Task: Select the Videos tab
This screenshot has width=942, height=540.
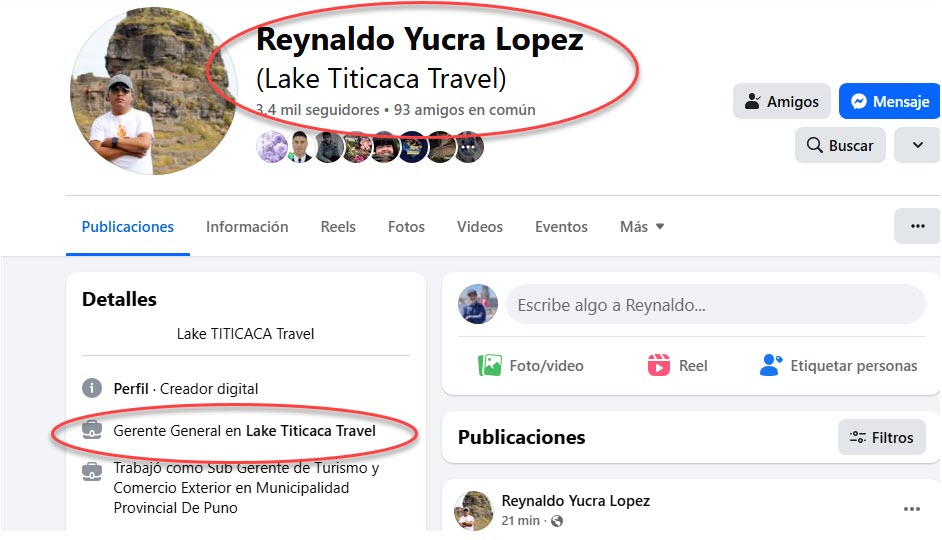Action: coord(479,226)
